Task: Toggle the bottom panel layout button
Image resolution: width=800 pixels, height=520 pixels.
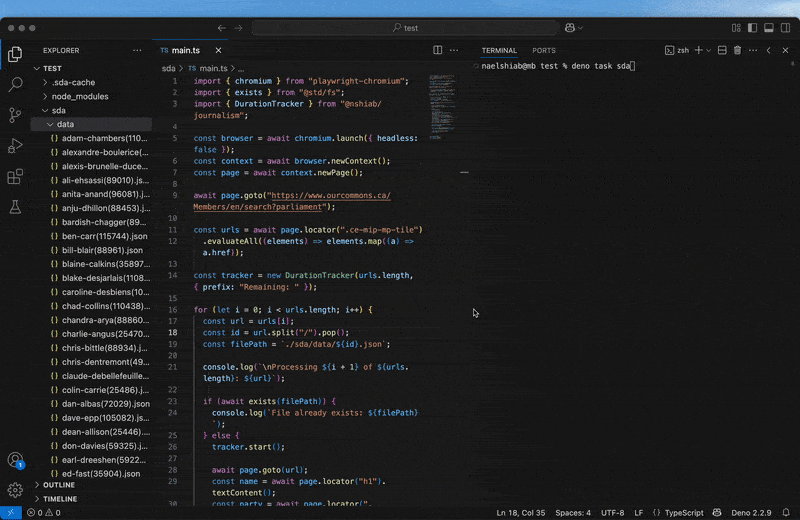Action: pos(769,28)
